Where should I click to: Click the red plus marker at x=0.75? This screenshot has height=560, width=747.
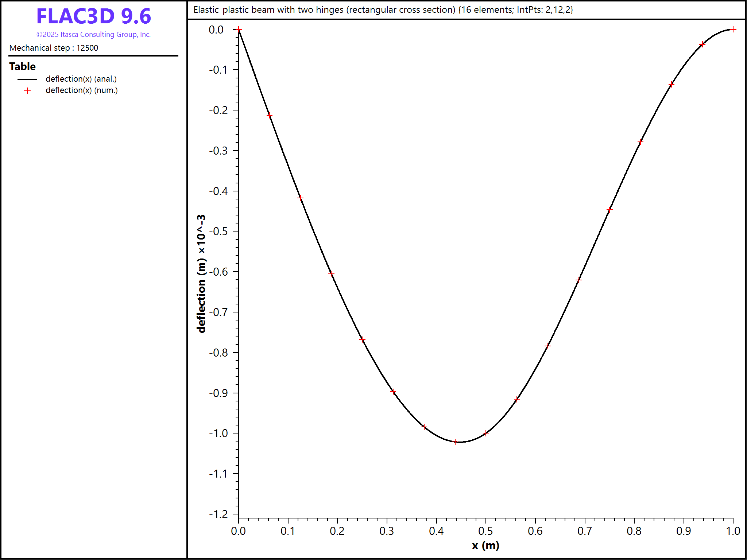[x=609, y=210]
